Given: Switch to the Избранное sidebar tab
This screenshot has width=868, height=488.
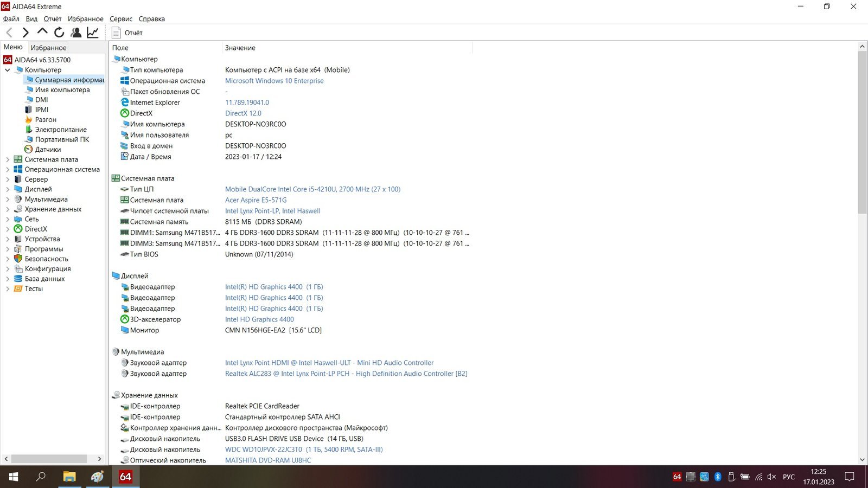Looking at the screenshot, I should 48,48.
